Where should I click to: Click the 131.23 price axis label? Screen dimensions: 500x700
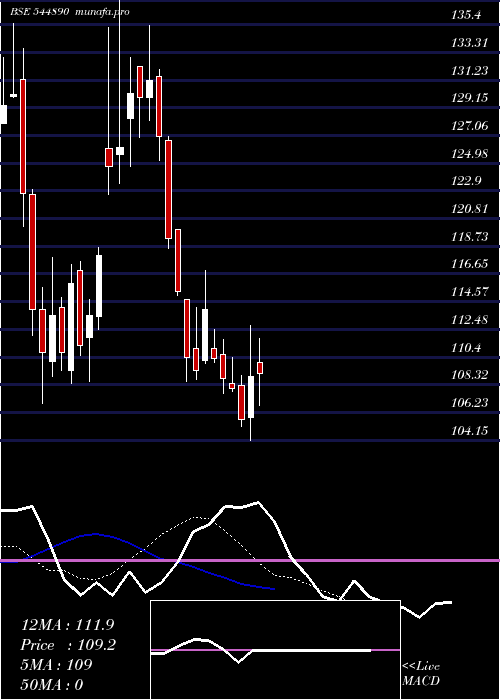[x=470, y=71]
